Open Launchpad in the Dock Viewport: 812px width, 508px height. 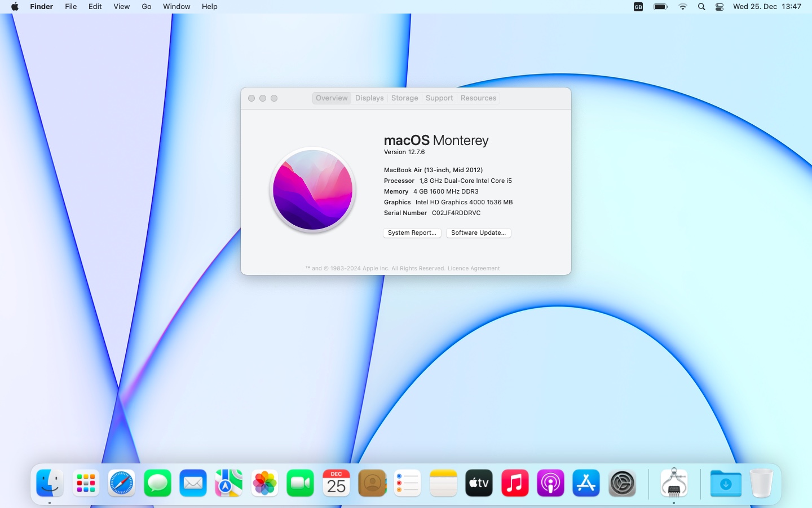(x=86, y=483)
